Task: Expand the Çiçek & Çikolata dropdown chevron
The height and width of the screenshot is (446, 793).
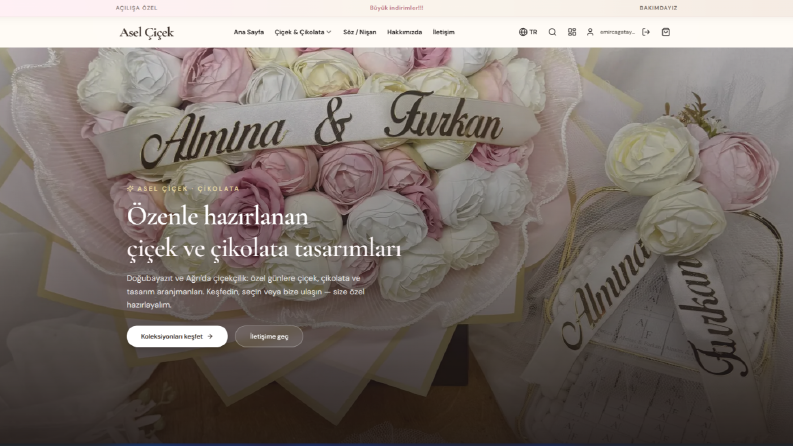Action: tap(329, 32)
